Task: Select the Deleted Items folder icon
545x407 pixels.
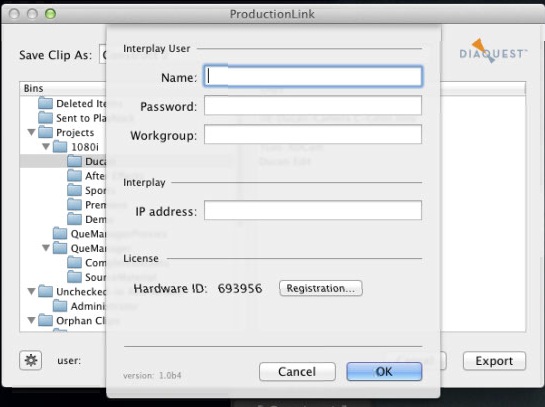Action: coord(45,103)
